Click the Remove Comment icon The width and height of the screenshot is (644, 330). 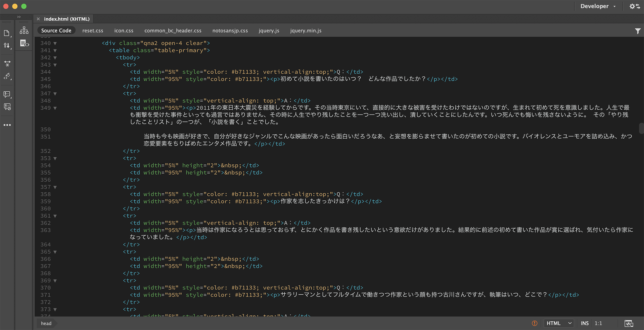coord(7,106)
